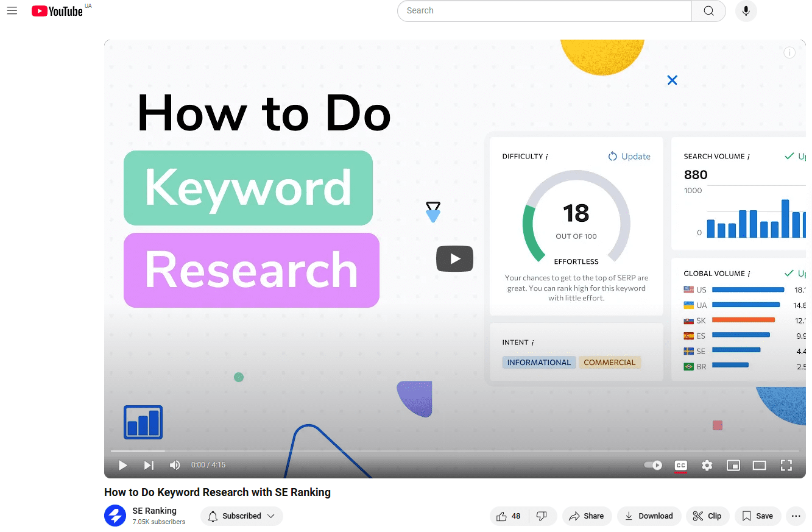Click the magnifier search button
The height and width of the screenshot is (532, 812).
click(708, 11)
